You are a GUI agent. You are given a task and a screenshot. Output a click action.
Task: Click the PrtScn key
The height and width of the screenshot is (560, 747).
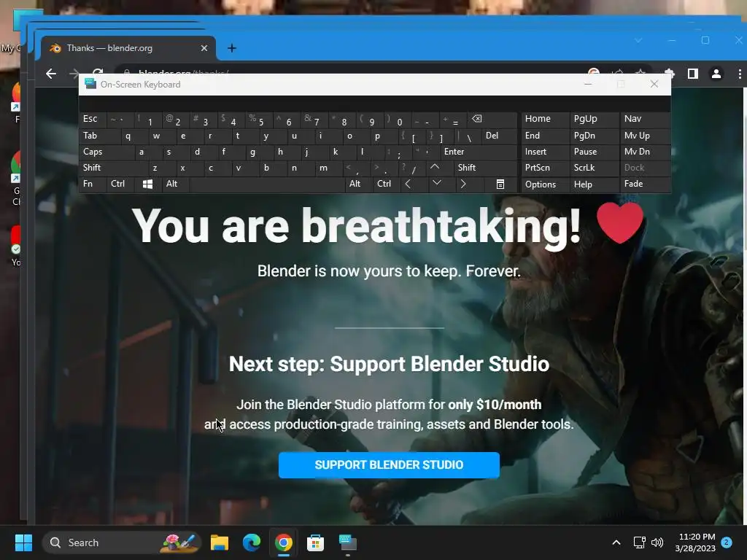[x=545, y=168]
